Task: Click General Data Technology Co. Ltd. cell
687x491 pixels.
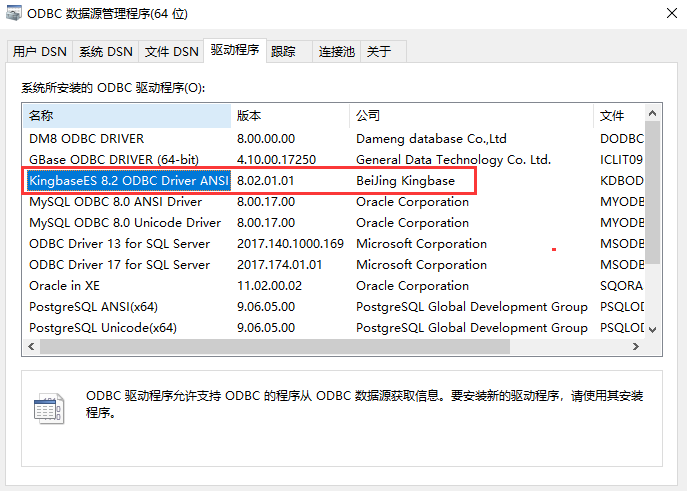Action: (x=453, y=160)
